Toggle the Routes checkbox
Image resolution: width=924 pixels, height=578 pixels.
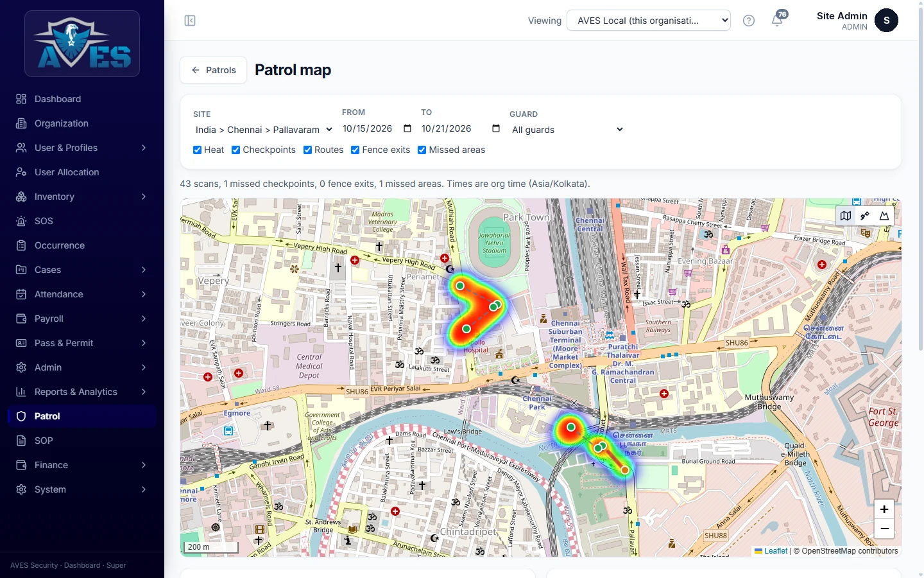308,150
